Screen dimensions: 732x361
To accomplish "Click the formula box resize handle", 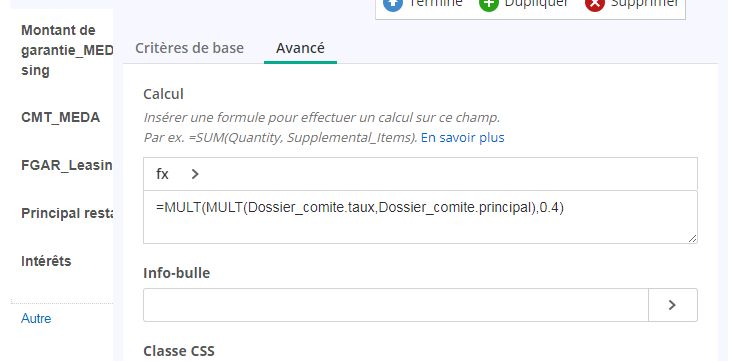I will 692,238.
